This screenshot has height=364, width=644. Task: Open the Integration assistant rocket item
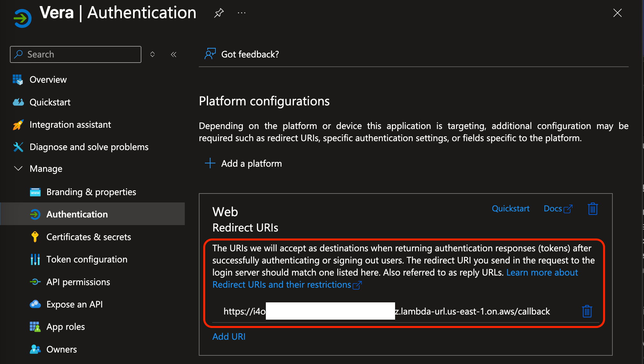[x=70, y=125]
